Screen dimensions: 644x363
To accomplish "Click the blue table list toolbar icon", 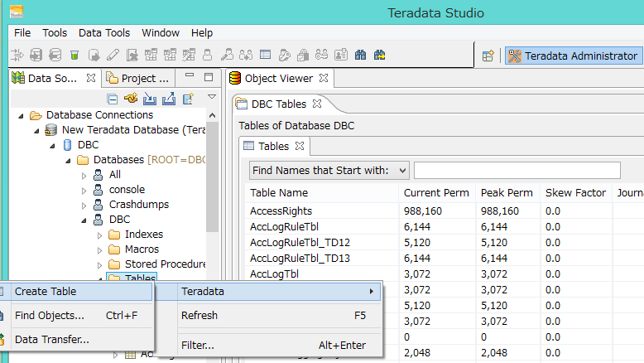I will (x=266, y=55).
